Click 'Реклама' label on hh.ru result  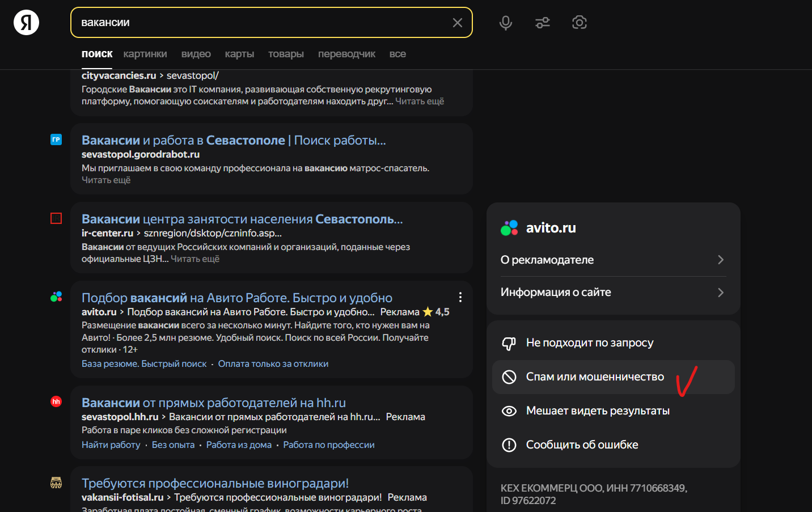(x=405, y=417)
